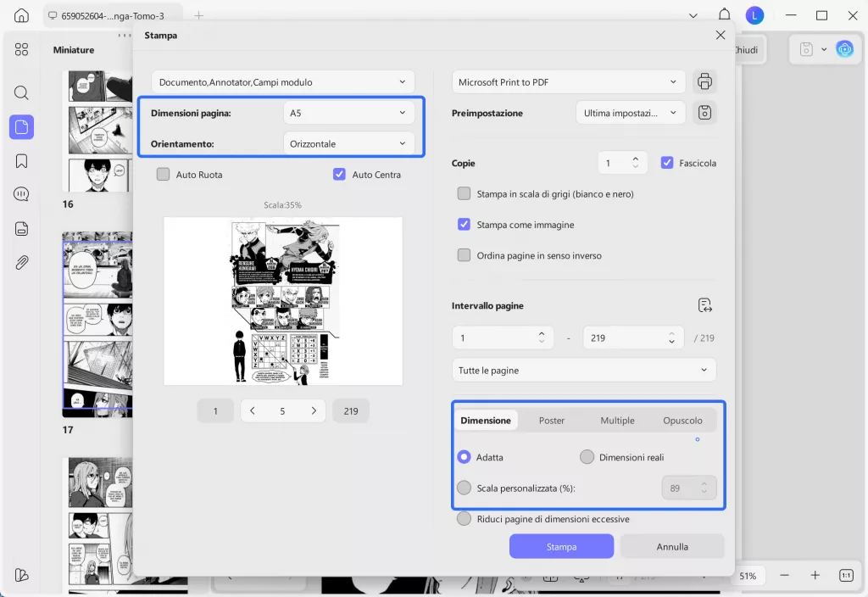This screenshot has width=868, height=597.
Task: Open the form fields panel icon
Action: point(21,229)
